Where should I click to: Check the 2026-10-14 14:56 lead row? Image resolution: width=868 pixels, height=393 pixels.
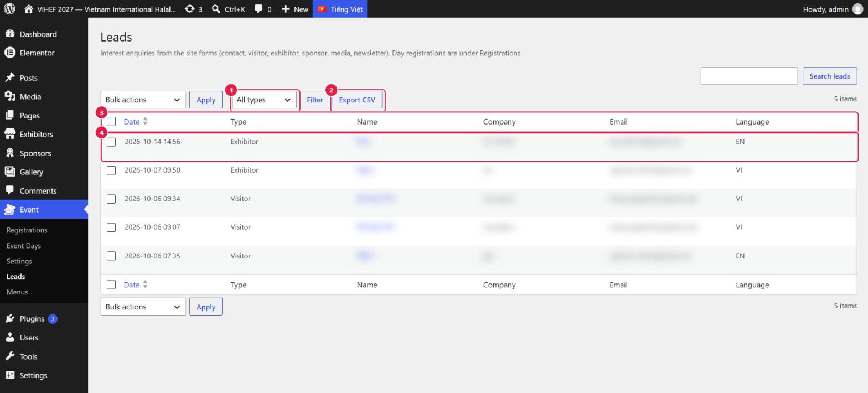(x=111, y=142)
